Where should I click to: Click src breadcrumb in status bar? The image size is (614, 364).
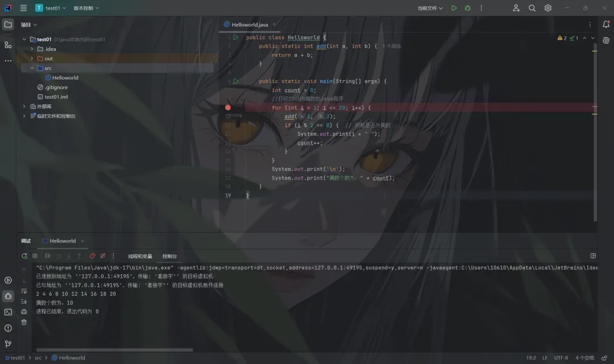click(38, 358)
